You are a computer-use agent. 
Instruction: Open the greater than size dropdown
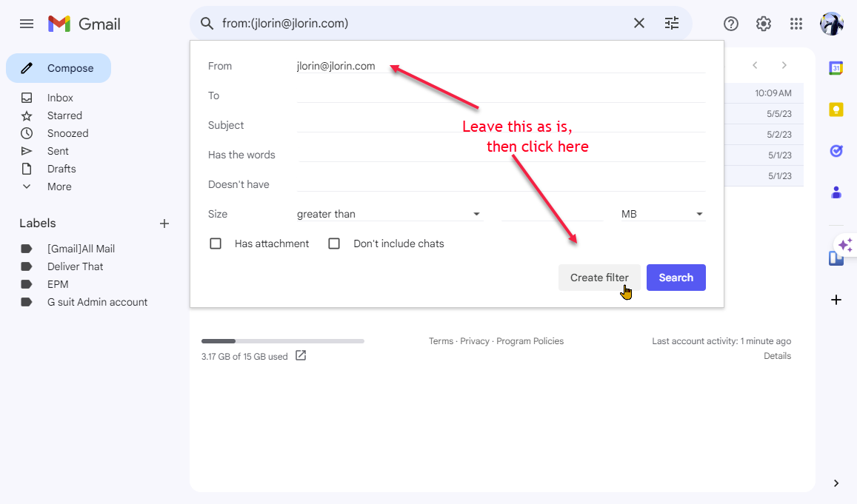click(389, 214)
